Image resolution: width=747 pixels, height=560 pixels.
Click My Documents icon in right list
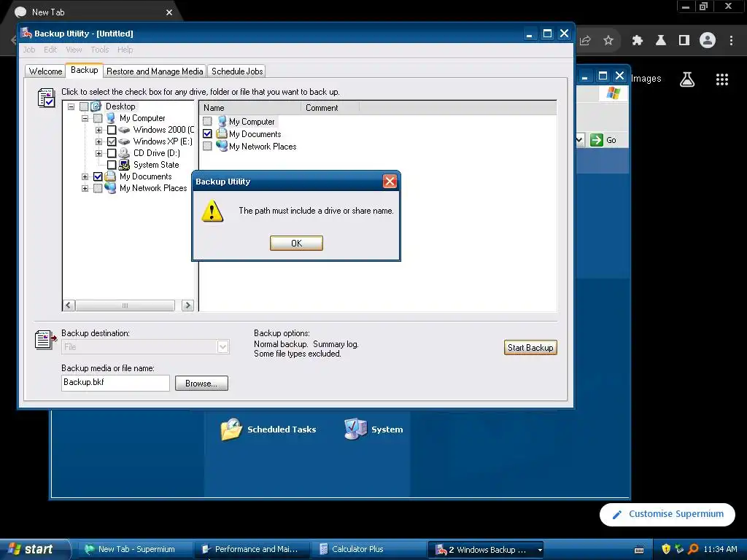tap(222, 133)
